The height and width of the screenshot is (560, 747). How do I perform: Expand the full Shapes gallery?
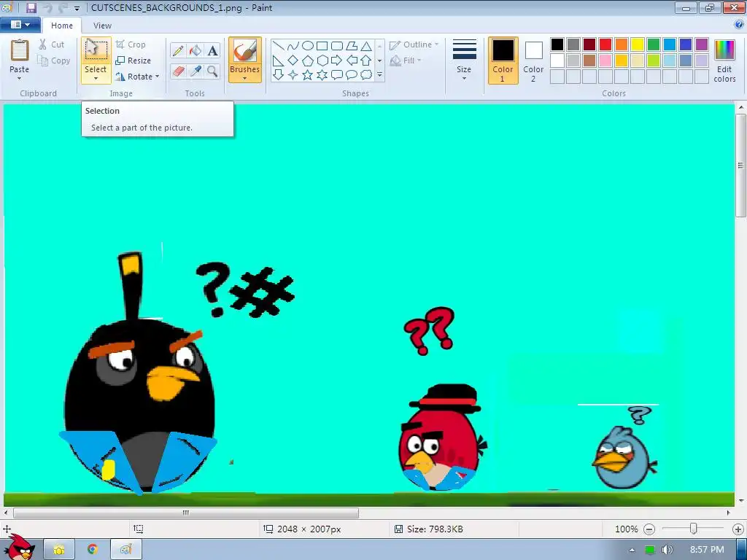[x=379, y=75]
